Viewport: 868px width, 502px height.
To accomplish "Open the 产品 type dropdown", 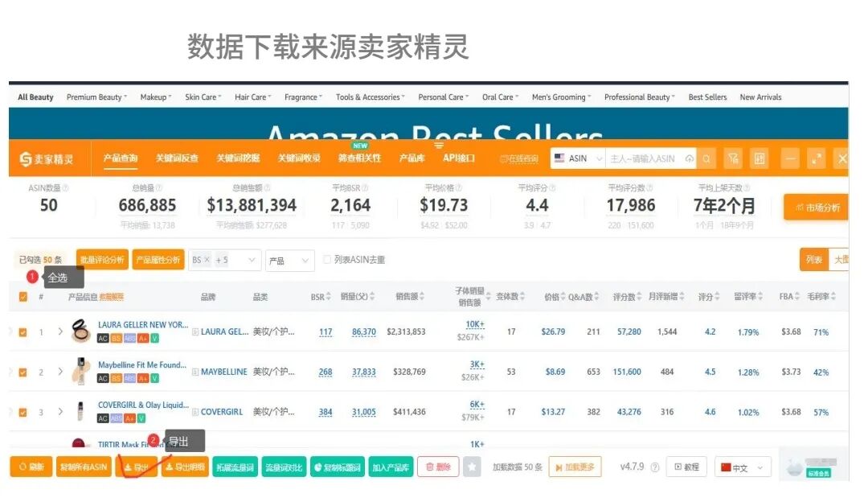I will 290,261.
